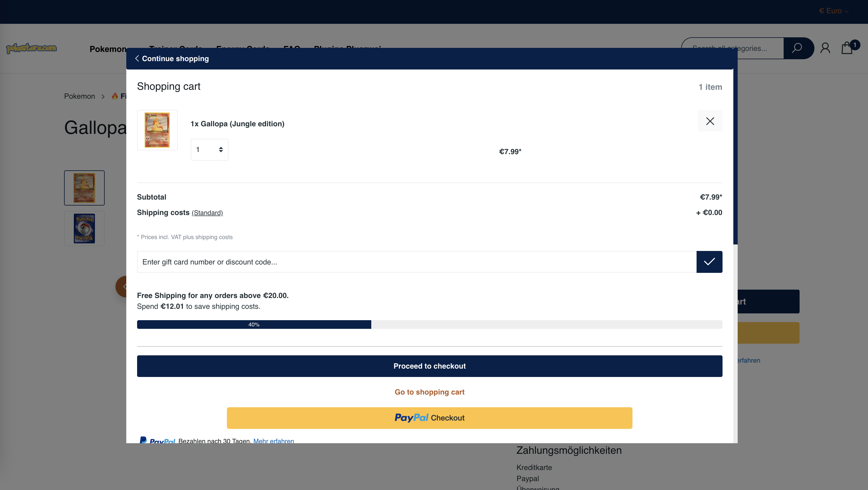Open the quantity selector for Gallopa
The image size is (868, 490).
pos(209,150)
